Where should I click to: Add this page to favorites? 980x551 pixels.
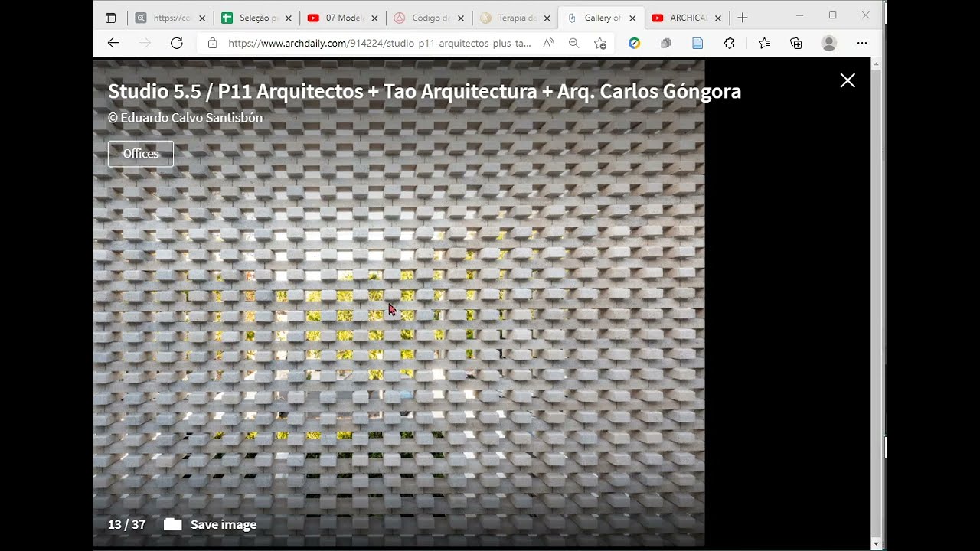click(600, 44)
